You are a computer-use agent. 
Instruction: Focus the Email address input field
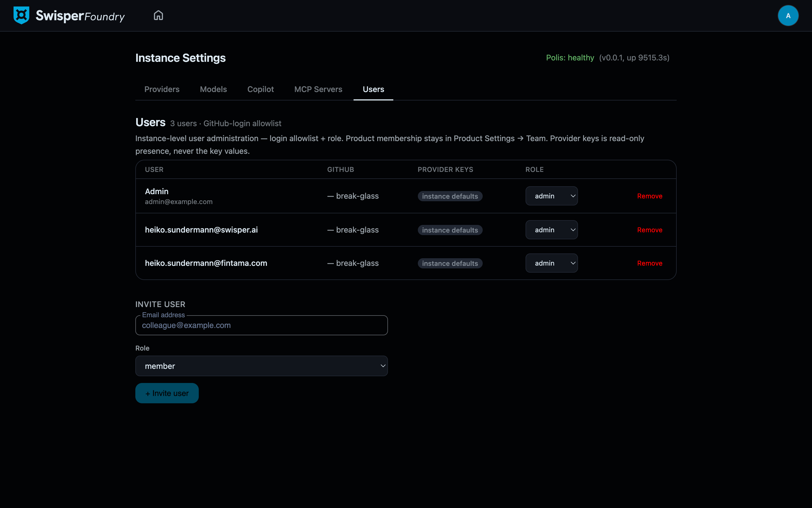tap(261, 325)
